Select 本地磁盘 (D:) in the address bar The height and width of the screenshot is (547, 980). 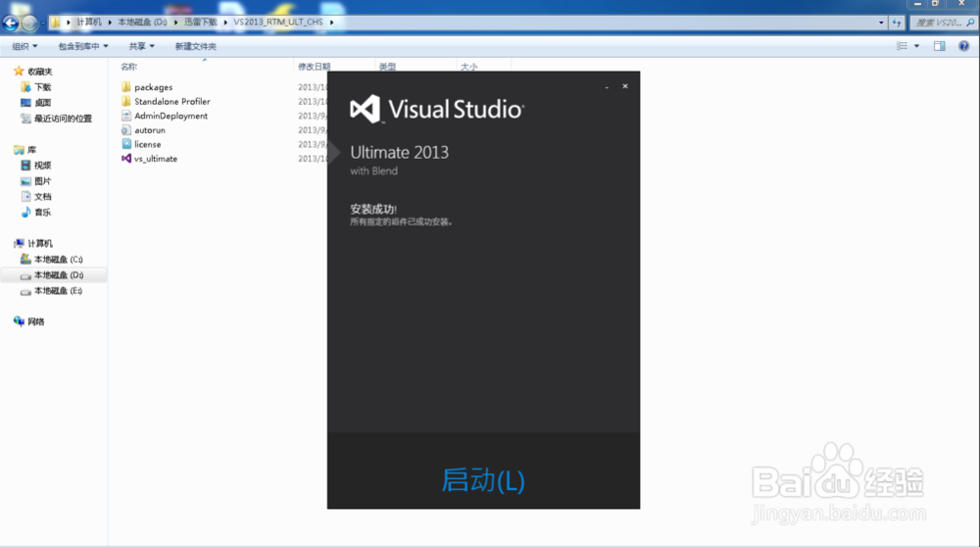pyautogui.click(x=142, y=22)
